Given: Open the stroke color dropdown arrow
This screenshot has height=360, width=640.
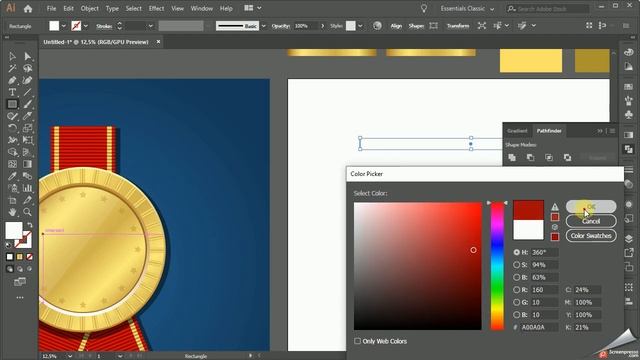Looking at the screenshot, I should [x=86, y=26].
